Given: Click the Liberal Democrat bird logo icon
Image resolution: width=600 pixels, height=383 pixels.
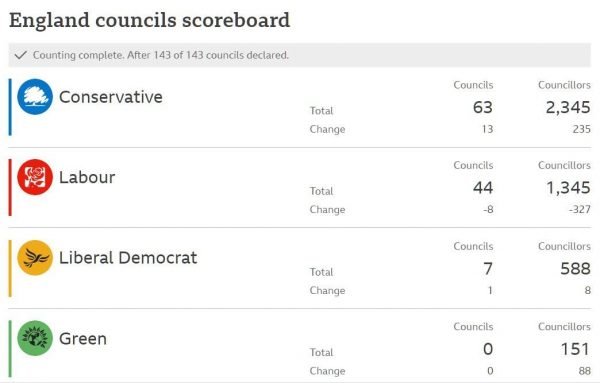Looking at the screenshot, I should (35, 258).
